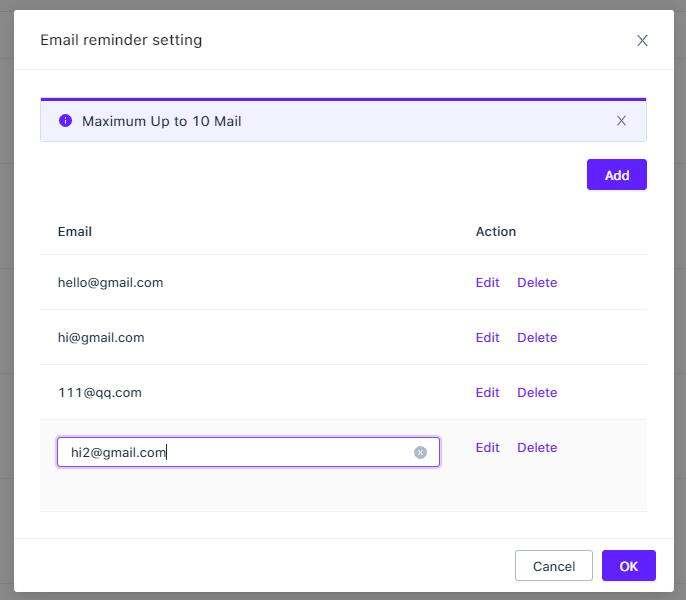Screen dimensions: 686x600
Task: Edit the hi@gmail.com entry
Action: (x=487, y=337)
